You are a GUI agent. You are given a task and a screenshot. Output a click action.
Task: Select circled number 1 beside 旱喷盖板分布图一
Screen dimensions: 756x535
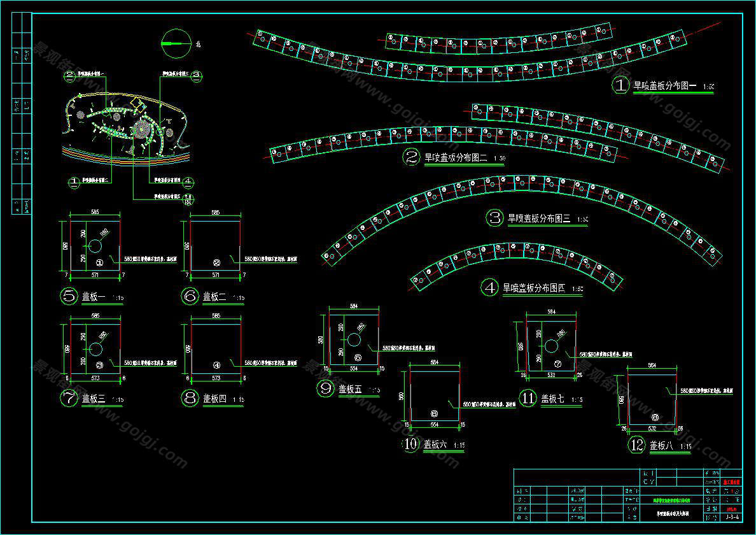[621, 85]
